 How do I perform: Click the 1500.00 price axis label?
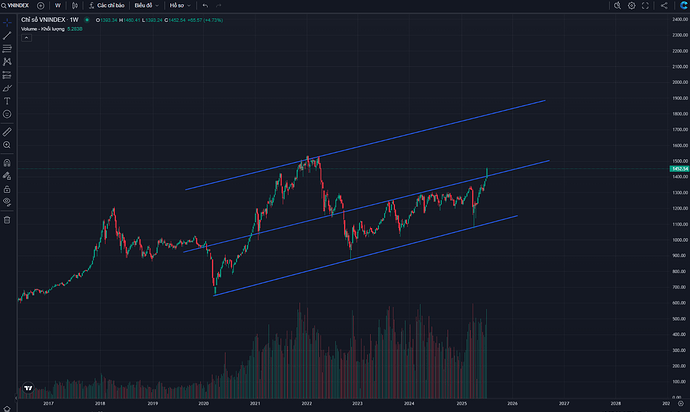(x=680, y=161)
